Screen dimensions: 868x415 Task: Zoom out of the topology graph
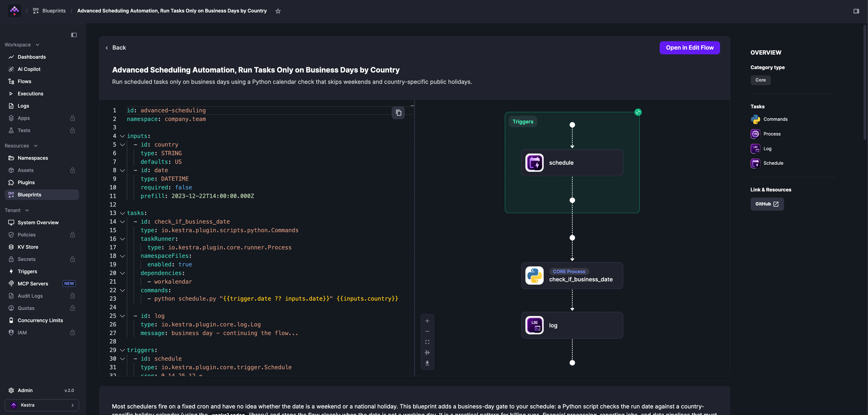[427, 331]
